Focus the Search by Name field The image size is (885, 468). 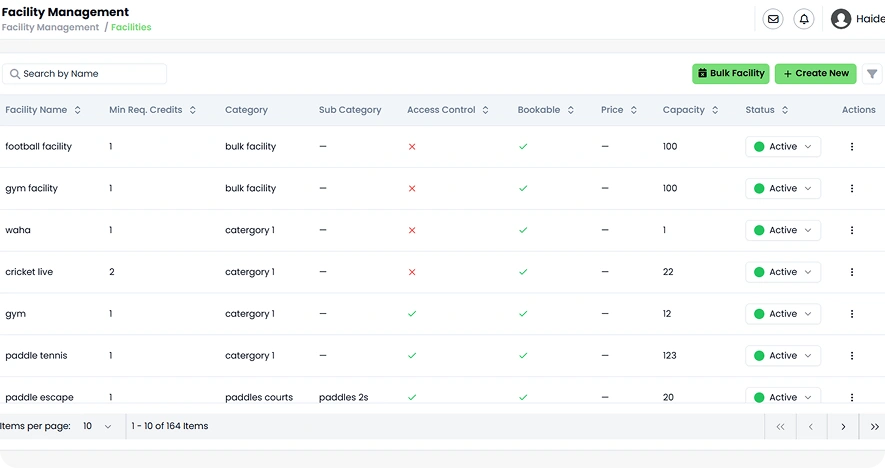coord(85,74)
